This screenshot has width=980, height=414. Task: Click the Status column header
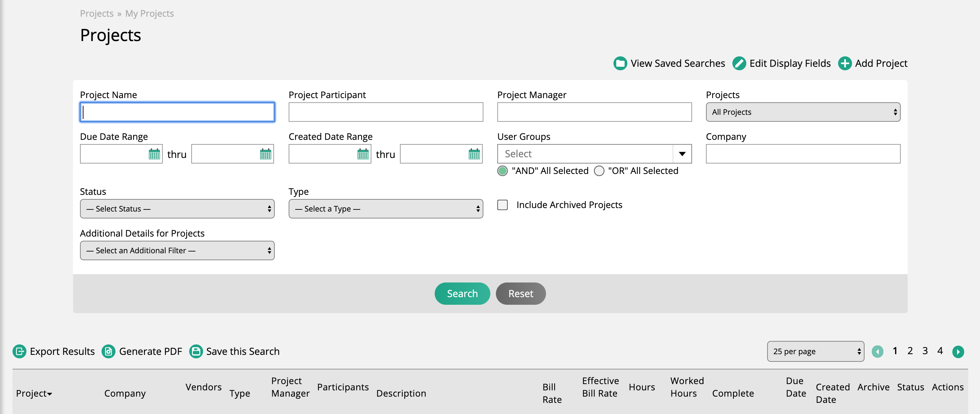pyautogui.click(x=910, y=387)
